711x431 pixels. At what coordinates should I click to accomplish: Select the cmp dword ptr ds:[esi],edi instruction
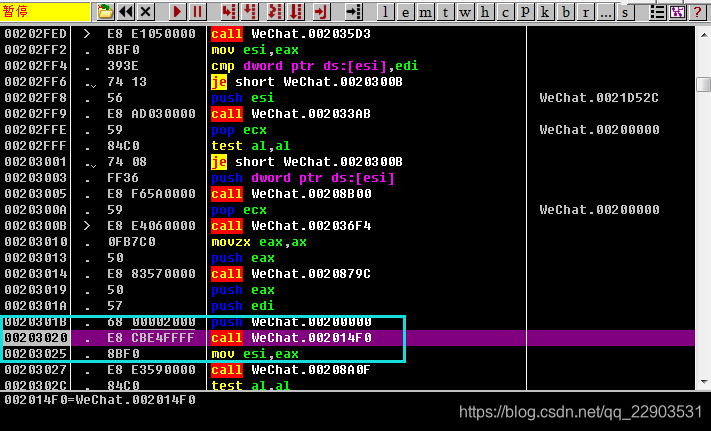click(315, 66)
